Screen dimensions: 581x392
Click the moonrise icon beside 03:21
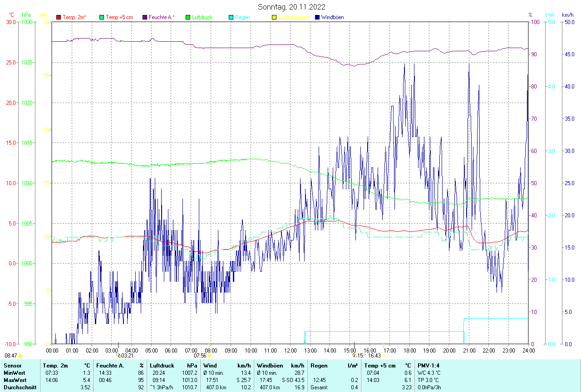coord(119,356)
